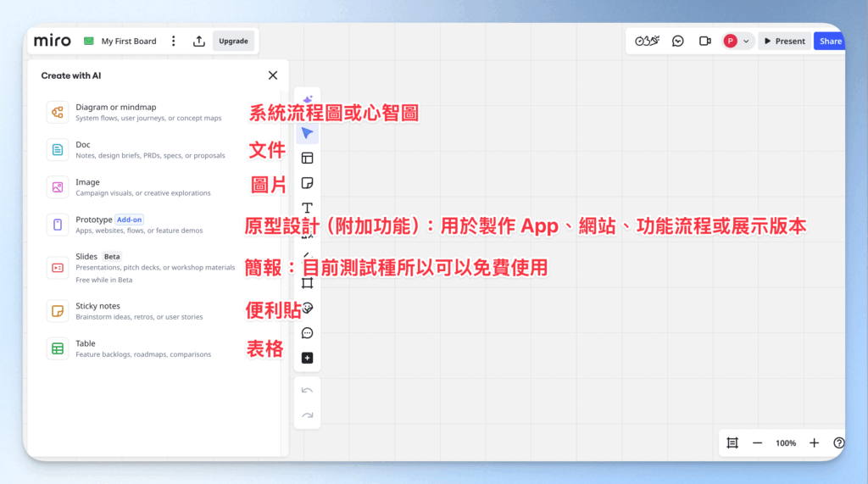This screenshot has height=484, width=868.
Task: Start a video call
Action: click(704, 41)
